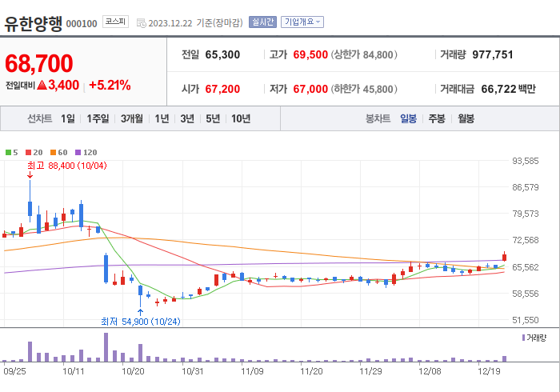Viewport: 560px width, 392px height.
Task: Switch to 주봉 weekly candle chart
Action: [x=437, y=118]
